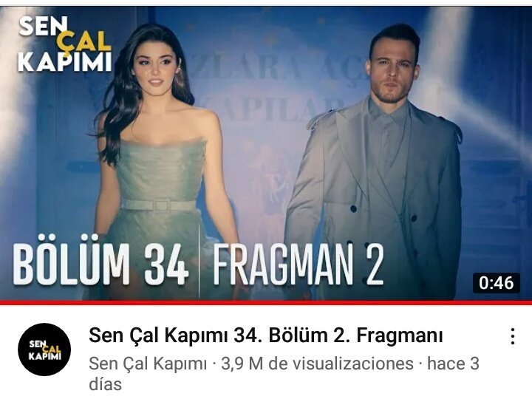Open the Sen Çal Kapımı channel avatar

[44, 350]
